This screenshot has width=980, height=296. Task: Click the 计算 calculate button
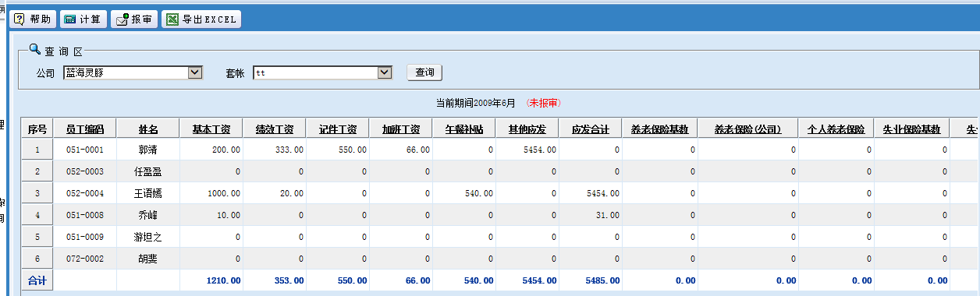pyautogui.click(x=83, y=19)
